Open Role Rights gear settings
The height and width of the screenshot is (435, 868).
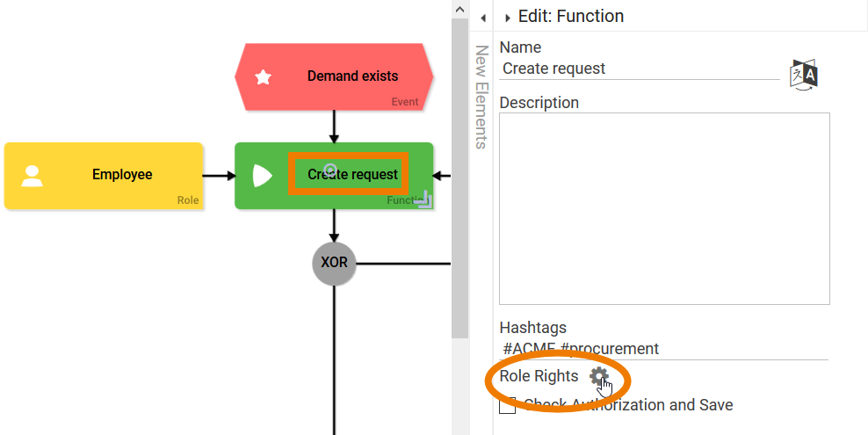[598, 376]
